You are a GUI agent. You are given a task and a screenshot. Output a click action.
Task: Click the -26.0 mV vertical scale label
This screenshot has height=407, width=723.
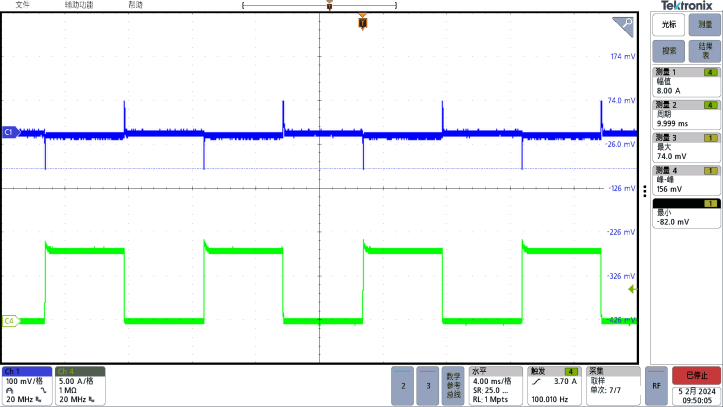point(620,144)
